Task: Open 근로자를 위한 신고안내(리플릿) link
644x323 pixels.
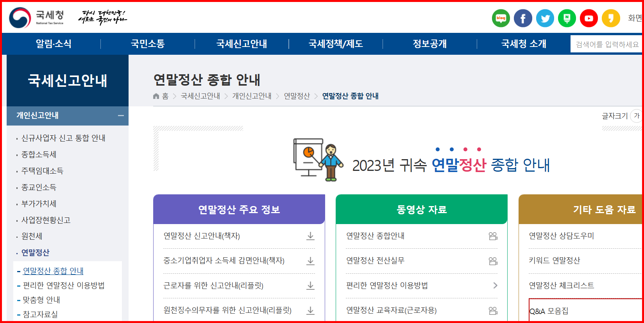Action: (x=213, y=285)
